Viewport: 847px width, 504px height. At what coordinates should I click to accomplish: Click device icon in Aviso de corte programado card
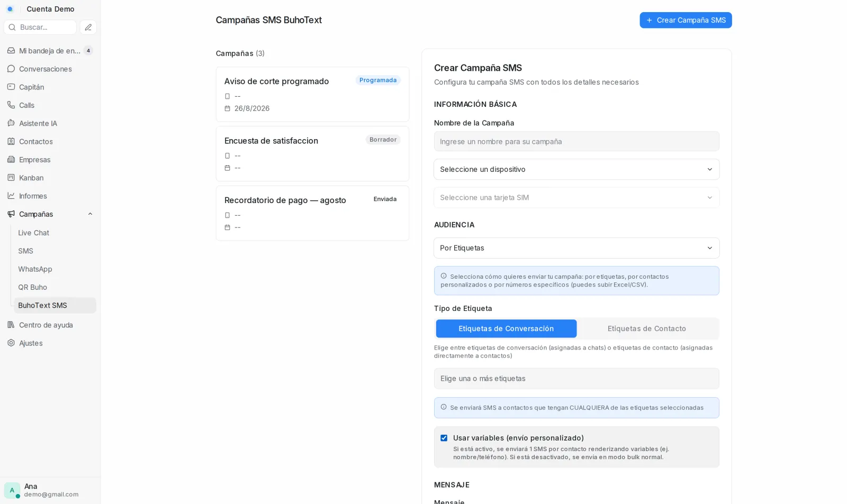pyautogui.click(x=228, y=96)
